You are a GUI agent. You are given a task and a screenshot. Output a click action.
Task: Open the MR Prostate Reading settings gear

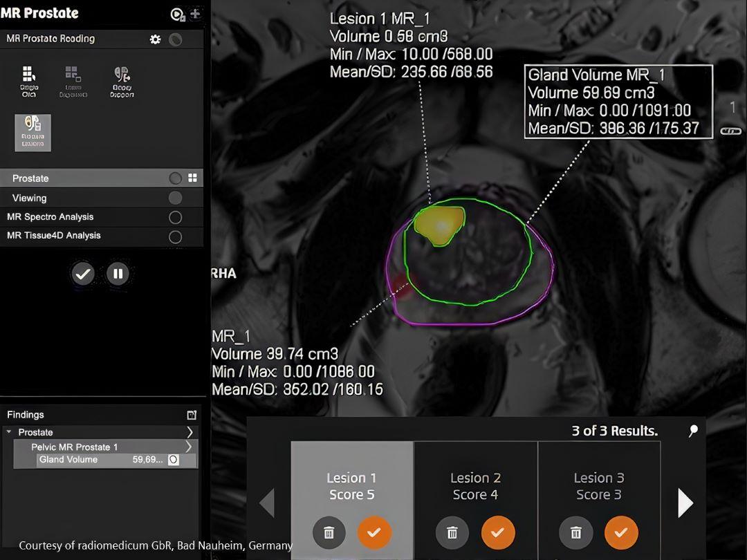(156, 39)
